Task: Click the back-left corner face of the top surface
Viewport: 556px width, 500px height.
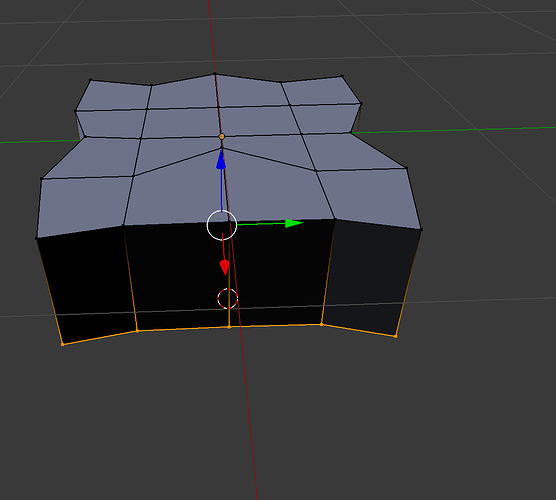Action: [x=113, y=96]
